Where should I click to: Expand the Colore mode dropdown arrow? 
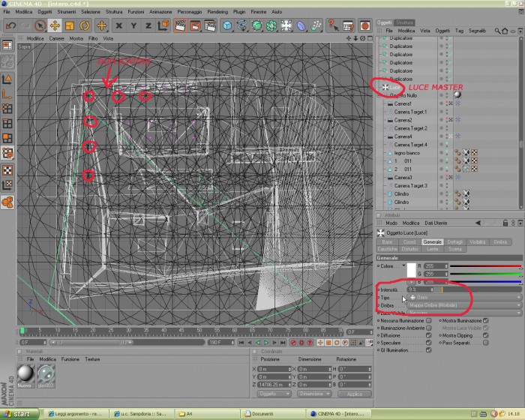403,266
